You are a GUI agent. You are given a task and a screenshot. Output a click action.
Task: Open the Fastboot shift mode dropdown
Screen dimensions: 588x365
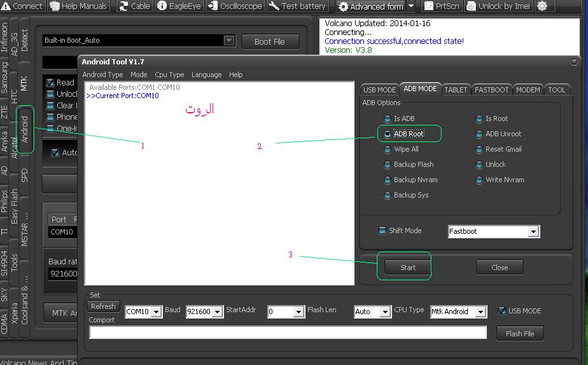point(533,232)
